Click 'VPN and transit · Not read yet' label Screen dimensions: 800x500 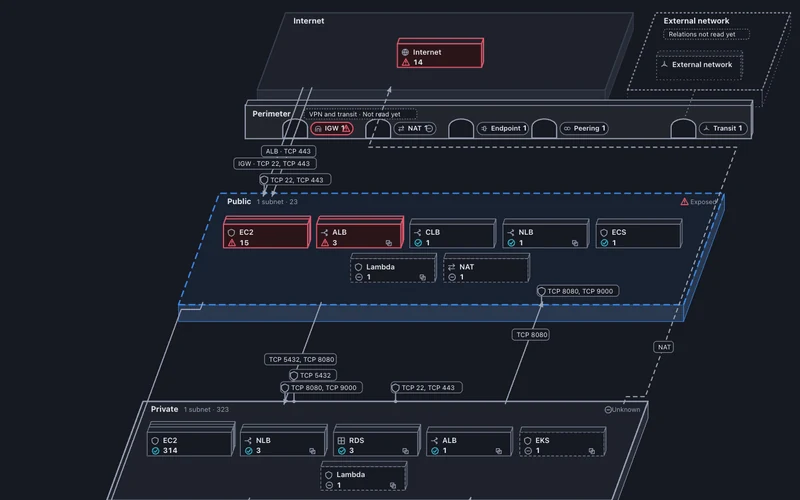point(360,114)
